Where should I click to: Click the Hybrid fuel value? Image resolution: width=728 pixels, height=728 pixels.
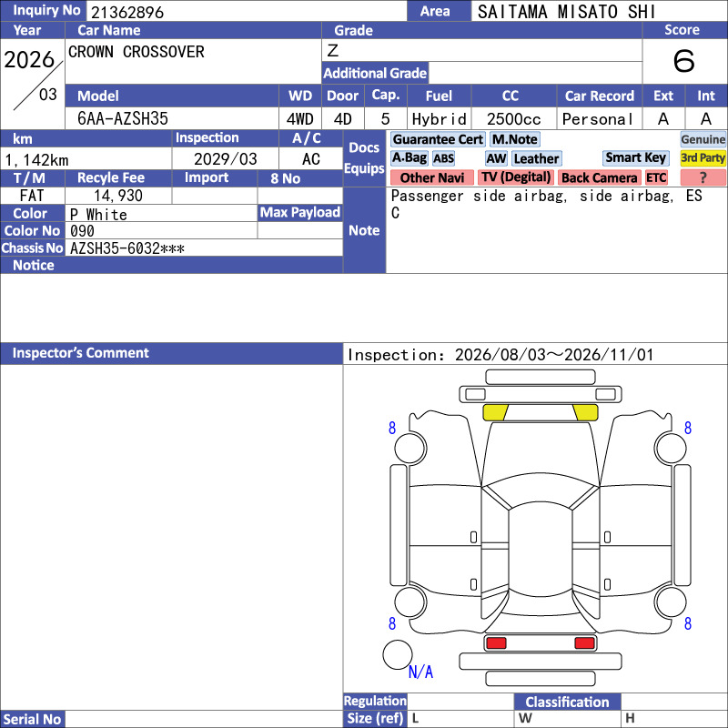click(439, 119)
